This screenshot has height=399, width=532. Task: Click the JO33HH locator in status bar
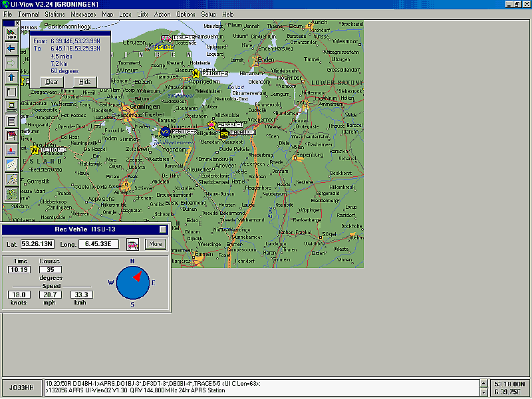21,388
